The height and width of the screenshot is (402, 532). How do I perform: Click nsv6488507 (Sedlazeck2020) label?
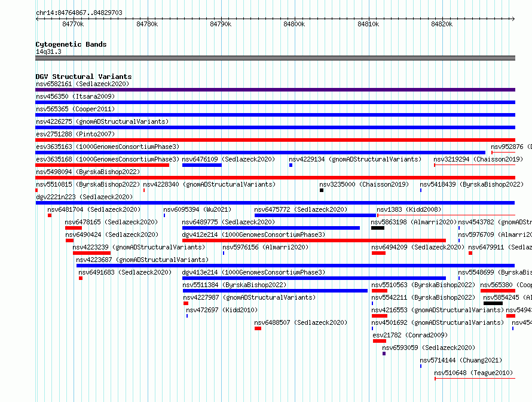click(x=301, y=322)
